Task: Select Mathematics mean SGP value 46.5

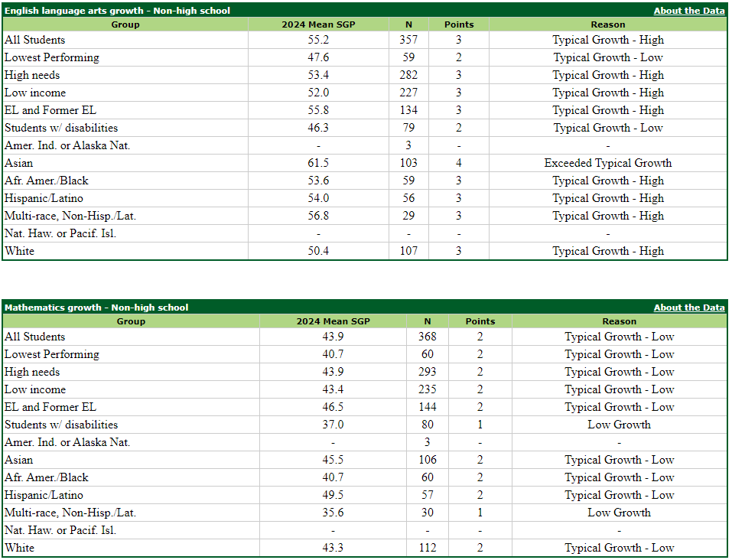Action: pos(333,407)
